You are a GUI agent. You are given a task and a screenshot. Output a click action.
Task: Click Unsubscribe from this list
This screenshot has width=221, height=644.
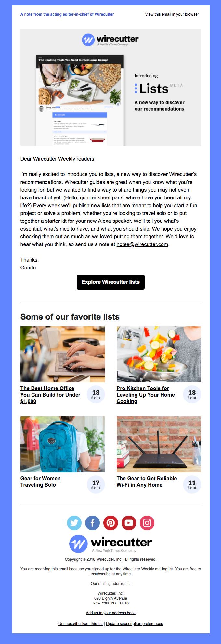[x=81, y=623]
